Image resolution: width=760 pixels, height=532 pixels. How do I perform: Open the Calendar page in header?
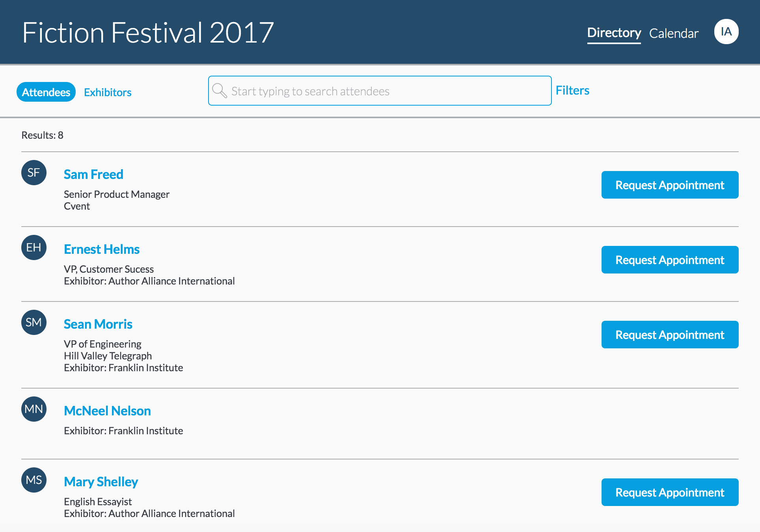674,33
